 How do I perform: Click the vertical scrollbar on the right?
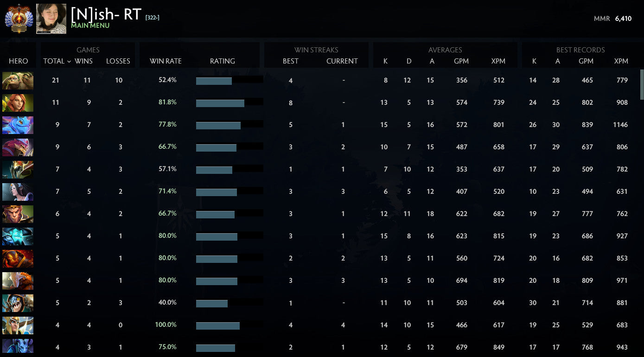[642, 84]
